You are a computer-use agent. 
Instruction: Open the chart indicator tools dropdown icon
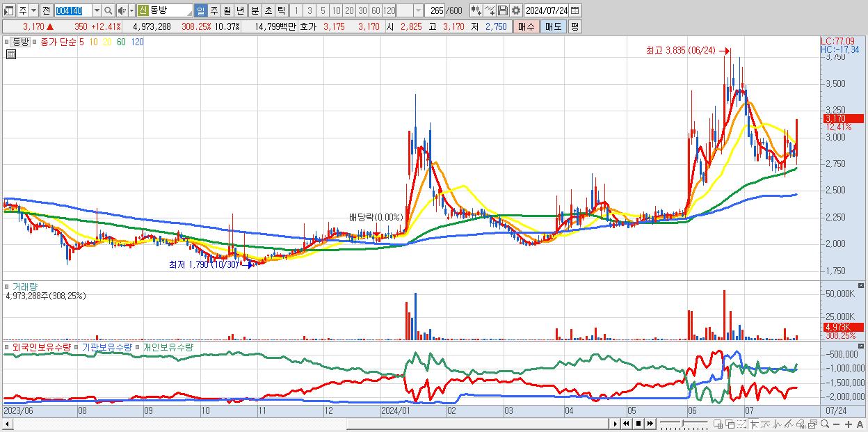pyautogui.click(x=476, y=11)
